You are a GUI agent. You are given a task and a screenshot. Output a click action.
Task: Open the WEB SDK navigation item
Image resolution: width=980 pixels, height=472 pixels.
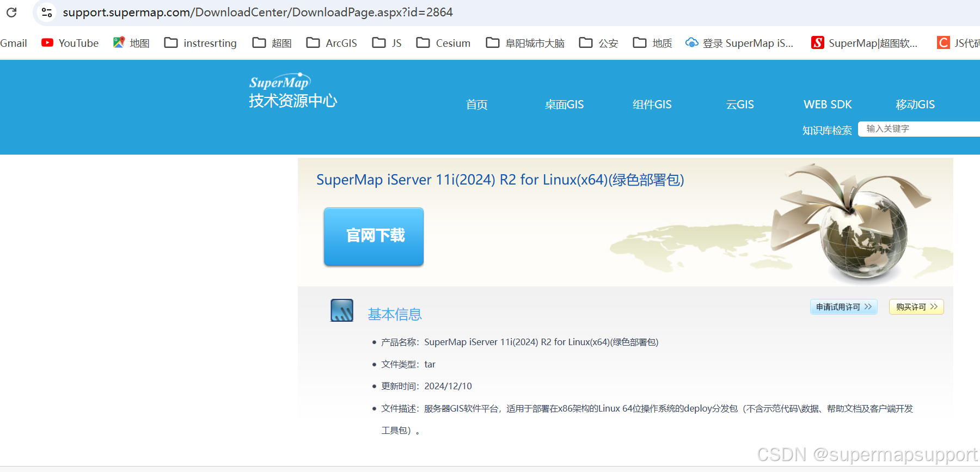(828, 105)
